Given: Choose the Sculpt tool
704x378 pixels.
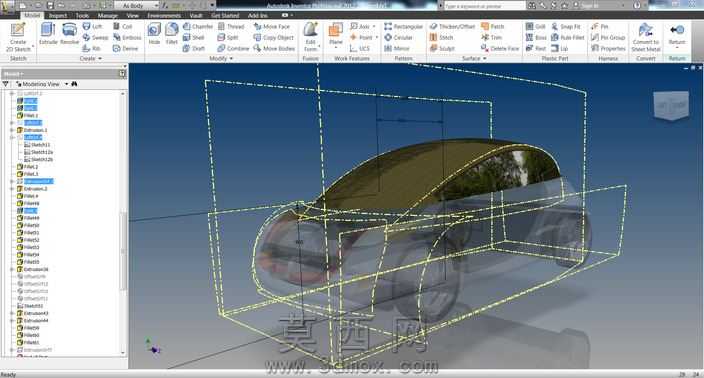Looking at the screenshot, I should coord(442,48).
